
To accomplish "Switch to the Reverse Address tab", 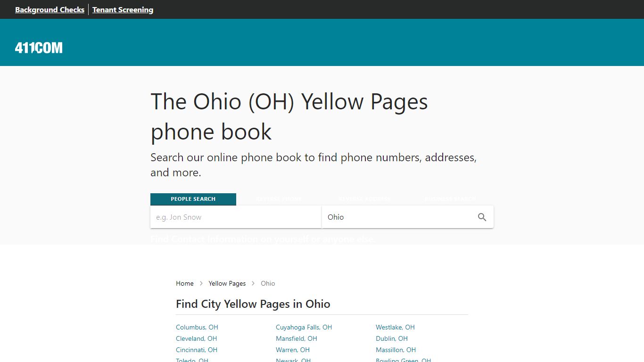I will [x=365, y=199].
